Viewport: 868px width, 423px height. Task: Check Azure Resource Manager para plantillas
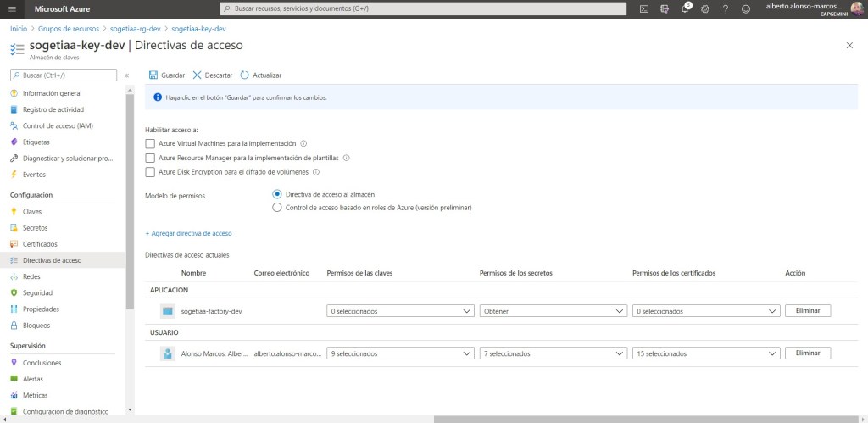pos(151,158)
